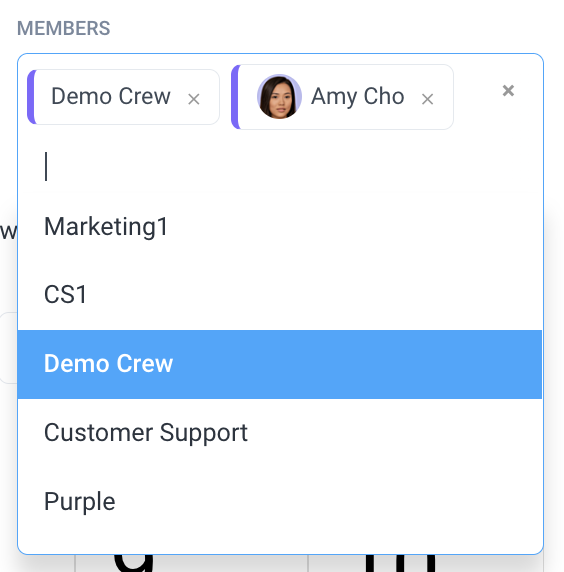564x572 pixels.
Task: Choose Marketing1 from the dropdown list
Action: click(x=280, y=227)
